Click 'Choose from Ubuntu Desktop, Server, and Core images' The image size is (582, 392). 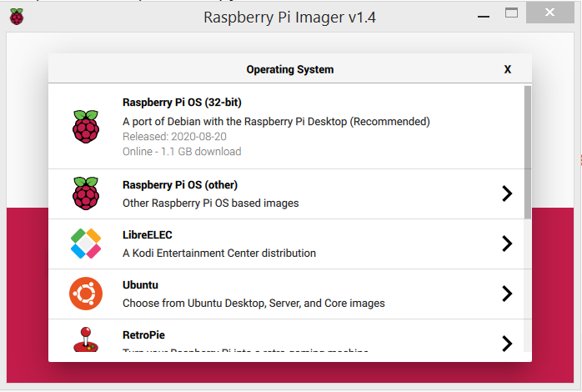(x=253, y=304)
